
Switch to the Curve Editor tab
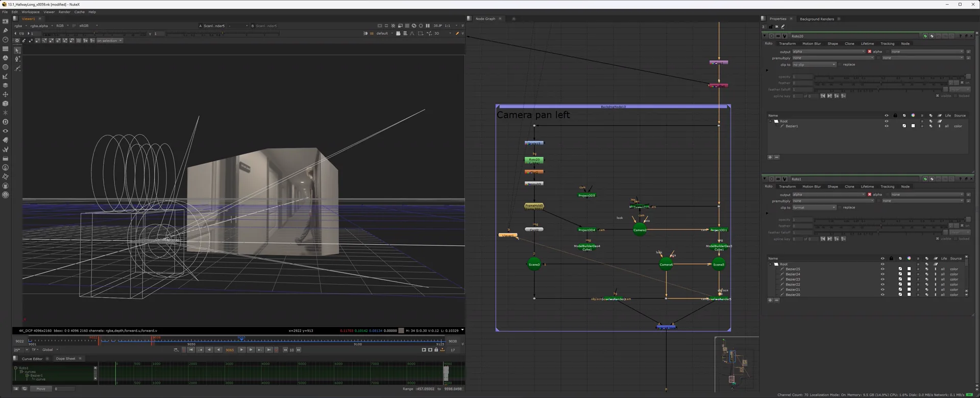click(x=32, y=359)
